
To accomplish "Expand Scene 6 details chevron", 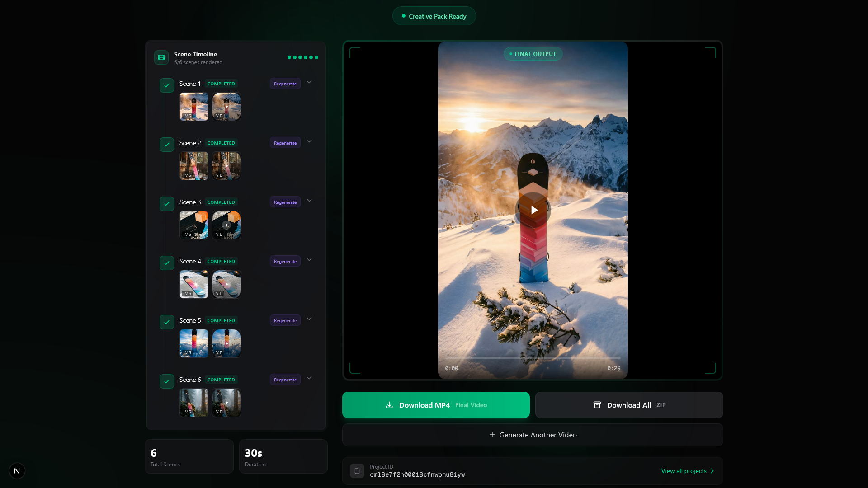I will [x=309, y=378].
